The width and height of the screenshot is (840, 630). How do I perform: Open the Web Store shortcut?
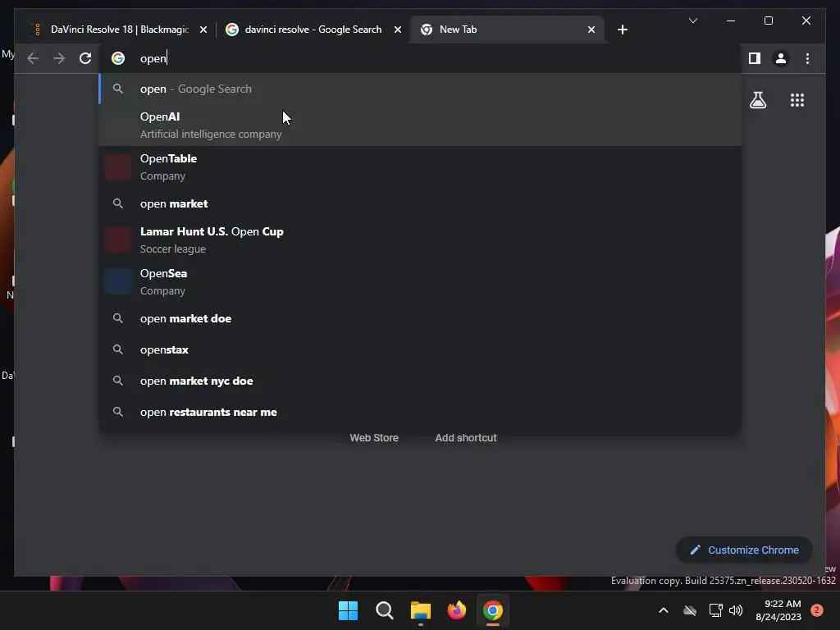coord(374,438)
